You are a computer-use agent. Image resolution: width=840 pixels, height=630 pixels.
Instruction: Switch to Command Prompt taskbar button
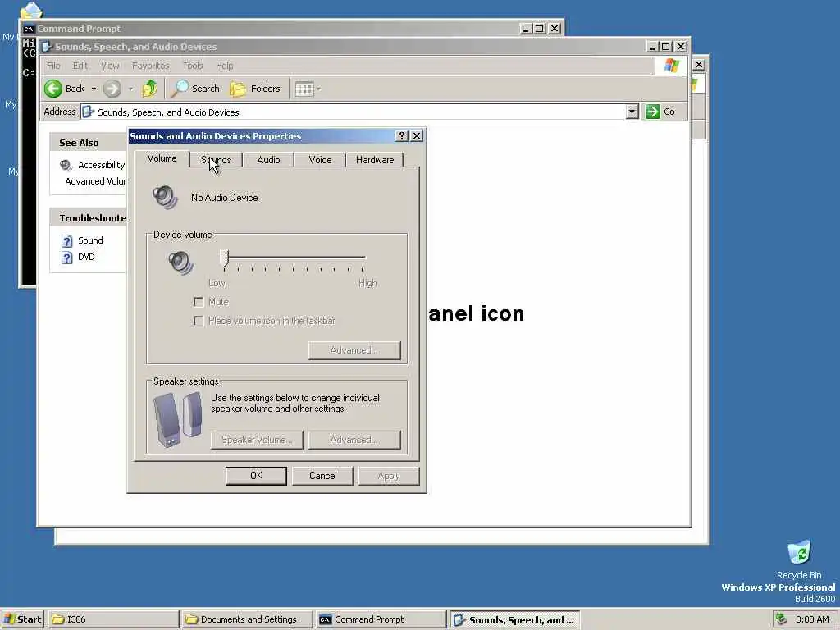tap(381, 619)
